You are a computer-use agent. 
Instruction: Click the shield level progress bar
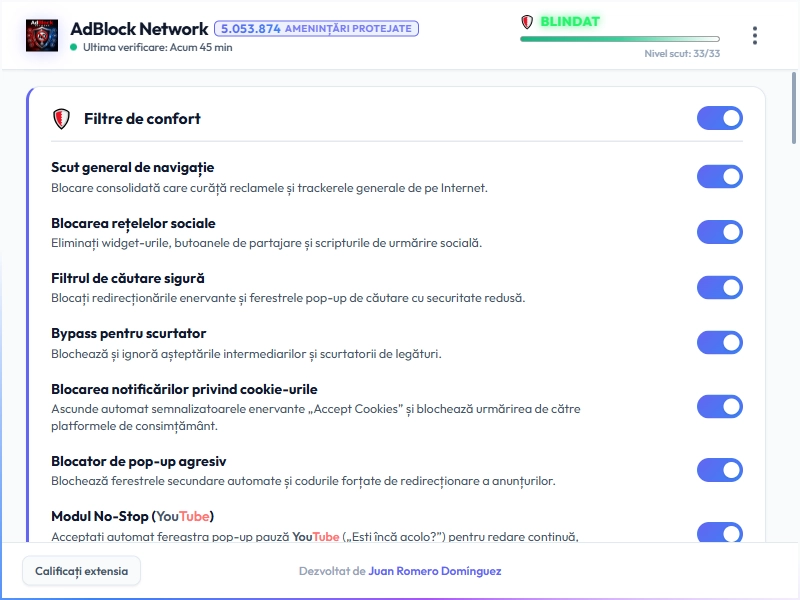pyautogui.click(x=620, y=39)
